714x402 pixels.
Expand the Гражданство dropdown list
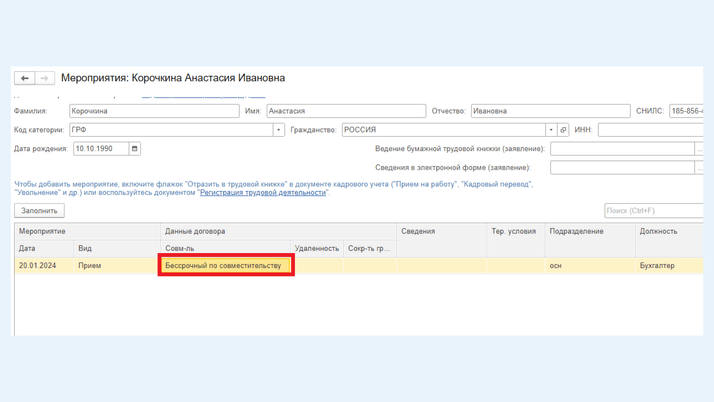[x=550, y=130]
